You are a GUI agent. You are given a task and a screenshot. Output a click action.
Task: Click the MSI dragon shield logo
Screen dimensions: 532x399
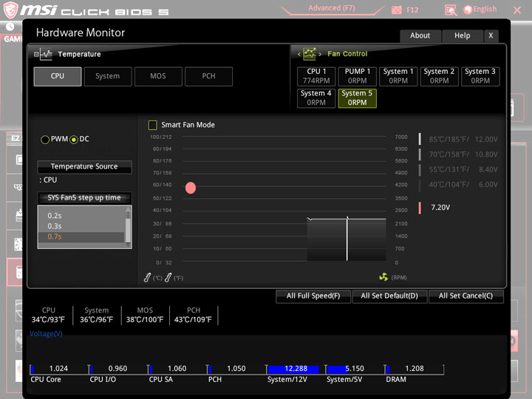(x=10, y=10)
